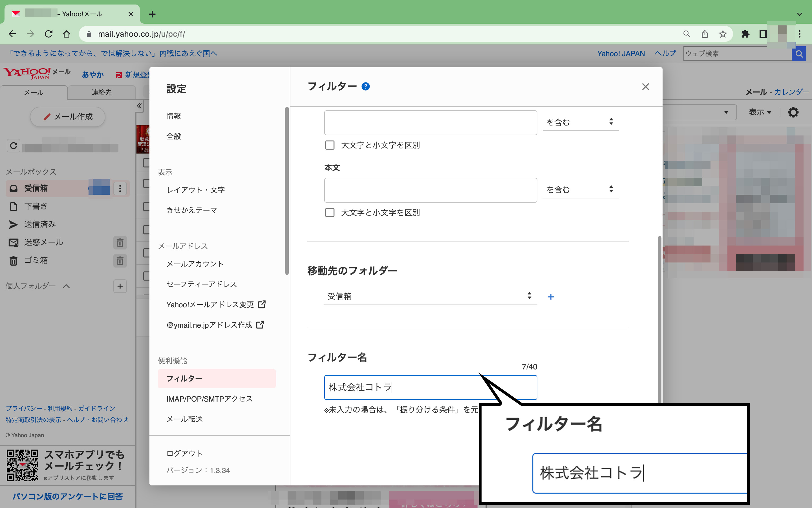This screenshot has height=508, width=812.
Task: Click the ヘルプ link in top bar
Action: pos(665,54)
